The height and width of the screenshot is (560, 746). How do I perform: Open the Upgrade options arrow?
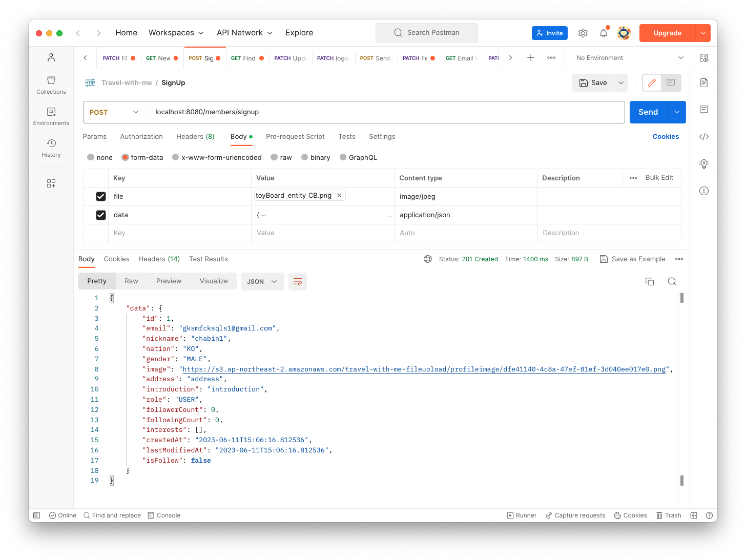[x=703, y=33]
